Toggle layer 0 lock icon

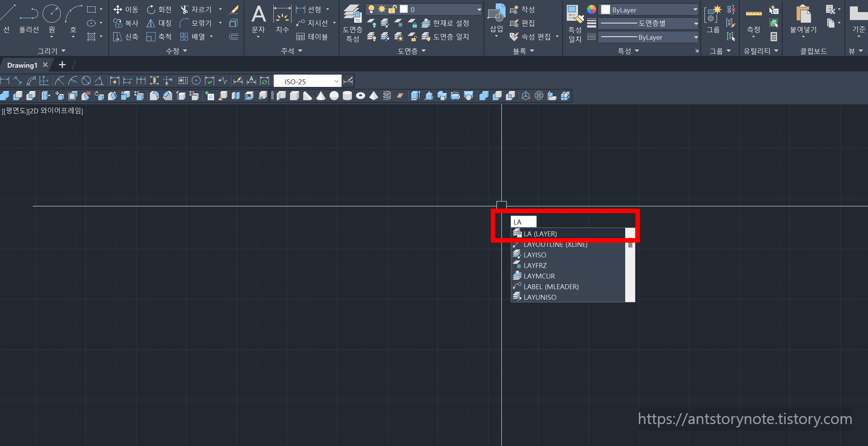coord(393,9)
